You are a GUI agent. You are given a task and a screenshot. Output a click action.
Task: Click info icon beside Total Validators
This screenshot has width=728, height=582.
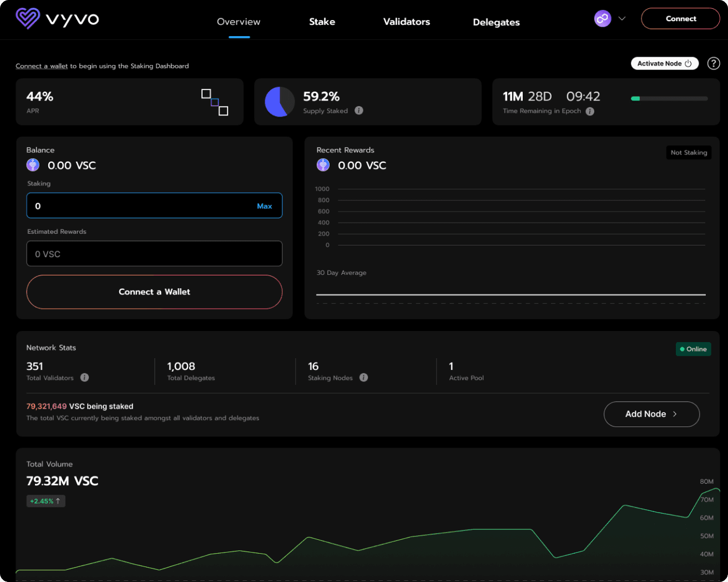(84, 378)
